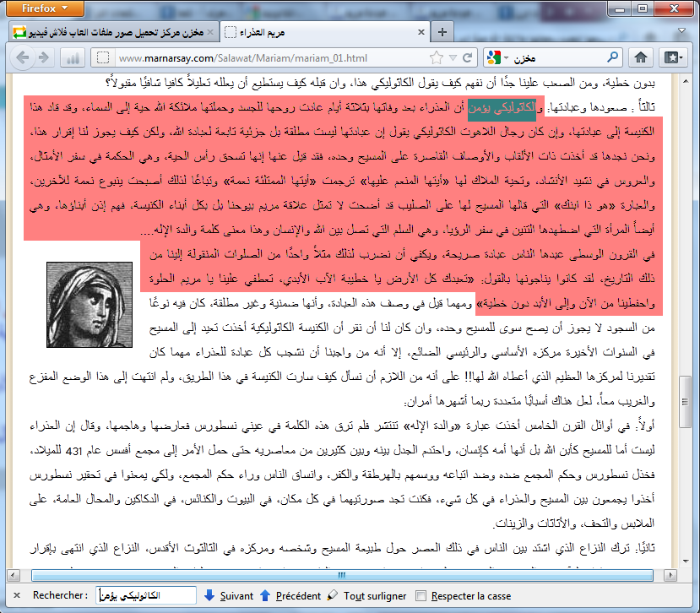Click Précédent to find the previous match
Viewport: 700px width, 613px height.
291,595
